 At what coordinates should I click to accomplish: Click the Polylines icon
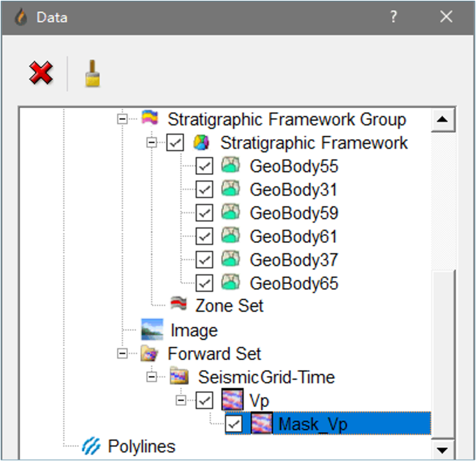coord(92,446)
